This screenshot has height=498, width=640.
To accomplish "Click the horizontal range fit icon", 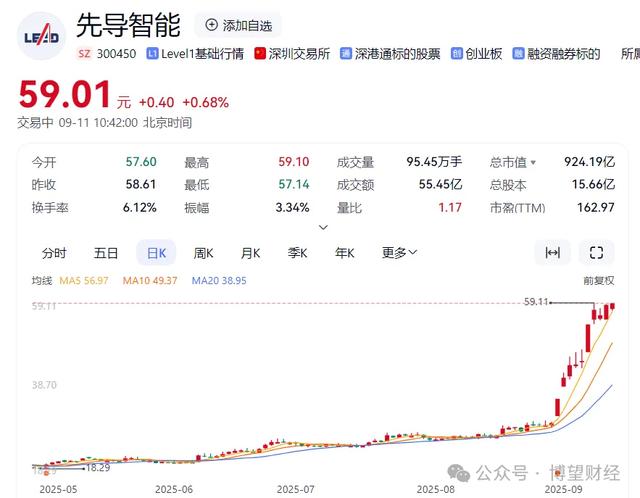I will [x=553, y=253].
